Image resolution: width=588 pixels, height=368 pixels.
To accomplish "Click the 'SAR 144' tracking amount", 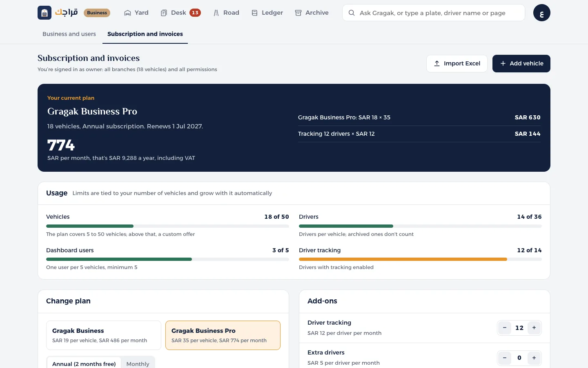I will point(528,134).
